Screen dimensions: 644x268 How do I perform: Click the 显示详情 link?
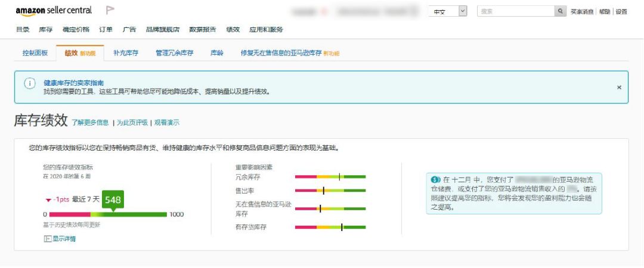pyautogui.click(x=64, y=239)
